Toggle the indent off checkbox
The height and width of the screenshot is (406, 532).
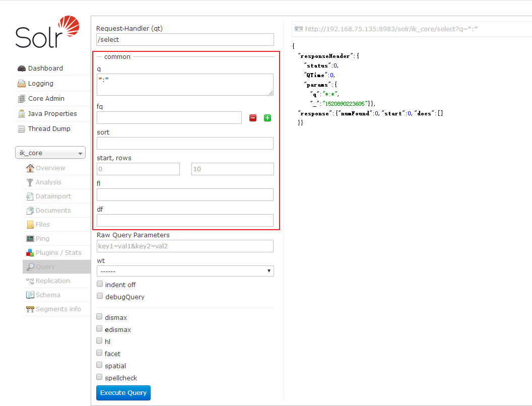(x=100, y=284)
